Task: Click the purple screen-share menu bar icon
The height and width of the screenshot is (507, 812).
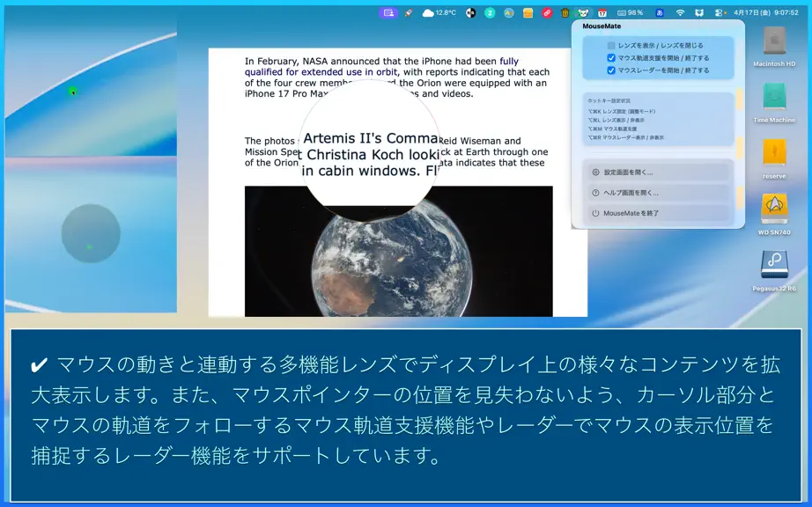Action: coord(388,13)
